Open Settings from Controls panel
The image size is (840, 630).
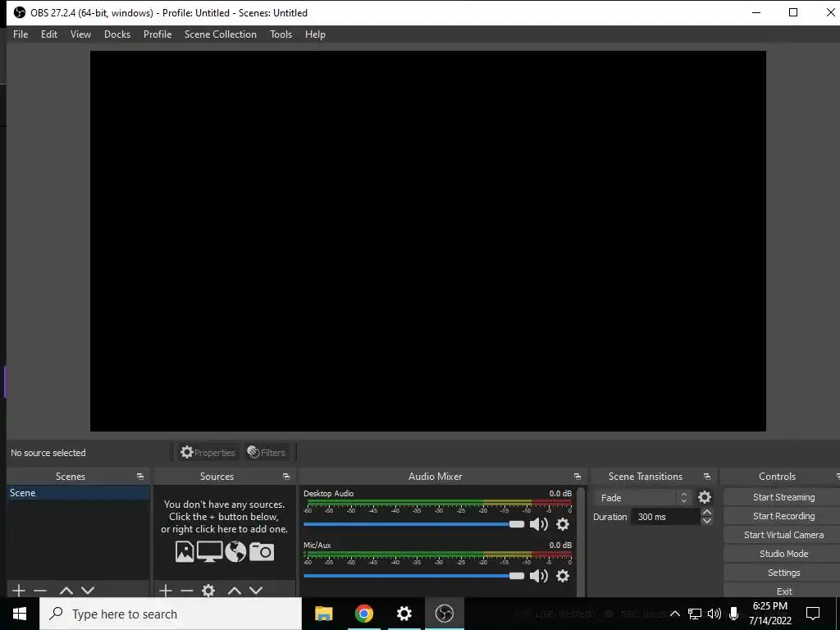click(783, 572)
